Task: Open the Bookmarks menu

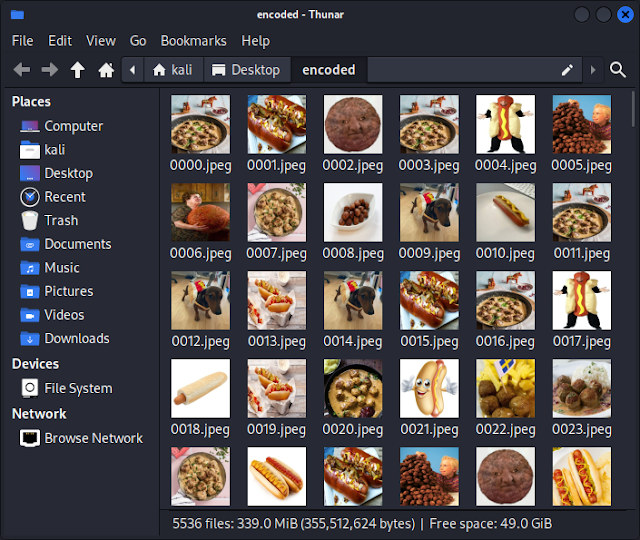Action: click(x=193, y=41)
